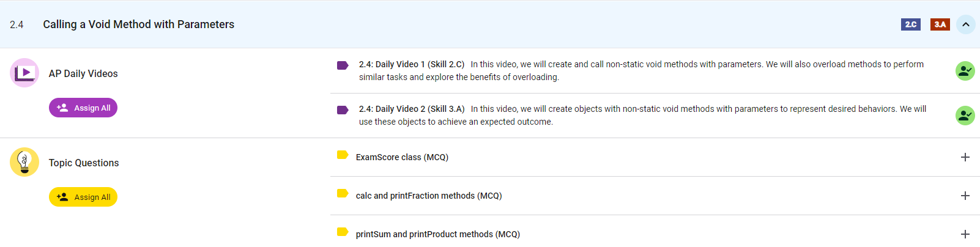This screenshot has width=980, height=247.
Task: Click yellow tag beside calc and printFraction
Action: [x=343, y=193]
